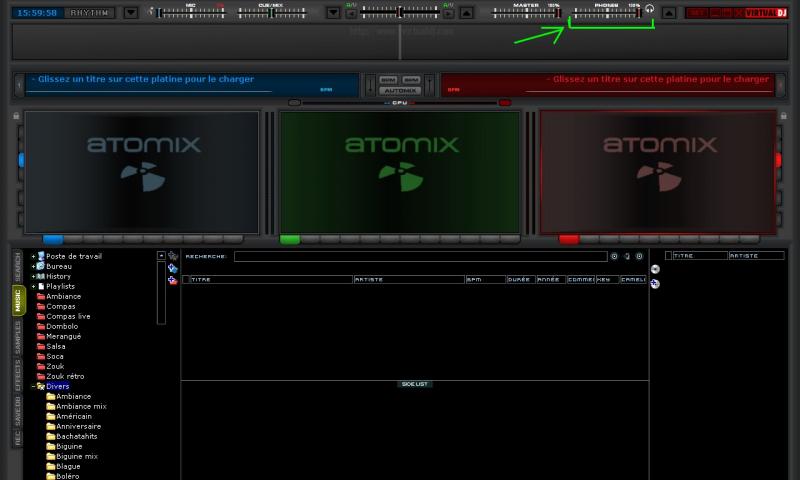
Task: Open the dropdown arrow next to RHYTHM
Action: [x=131, y=13]
